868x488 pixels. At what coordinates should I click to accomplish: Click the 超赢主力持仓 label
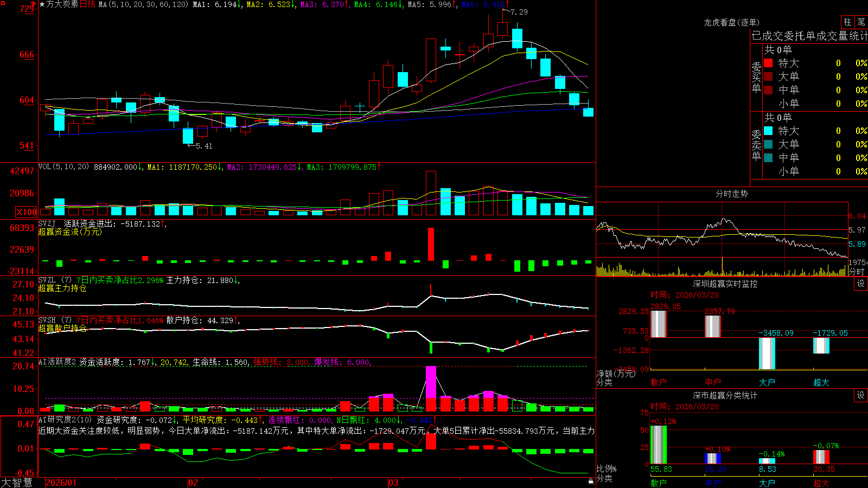(x=62, y=288)
